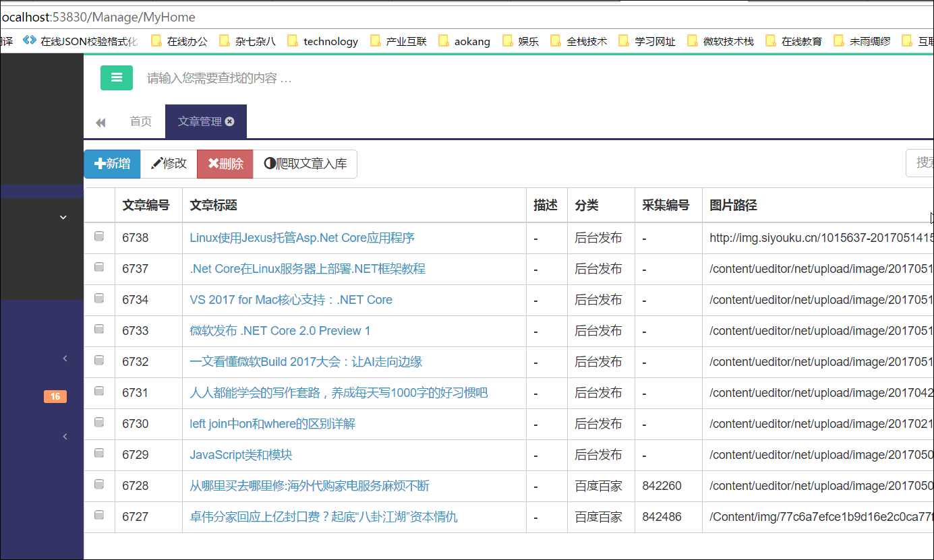The image size is (934, 560).
Task: Click the double-left arrow tab scroll icon
Action: [100, 122]
